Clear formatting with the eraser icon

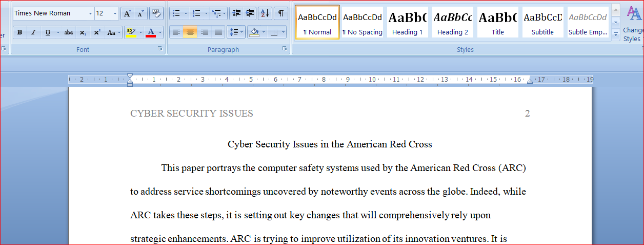click(156, 13)
